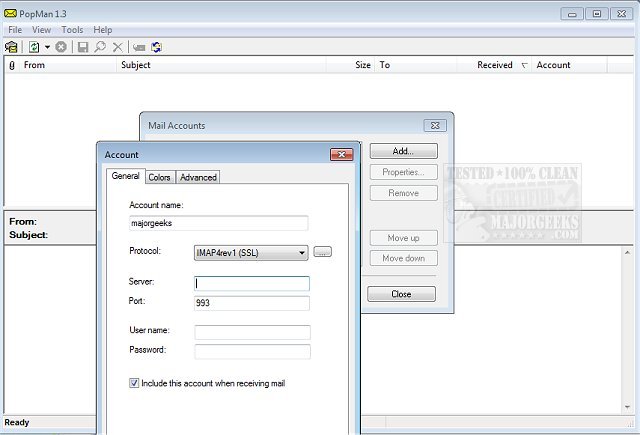Click the preview pane scrollbar down arrow
This screenshot has height=435, width=640.
point(627,407)
